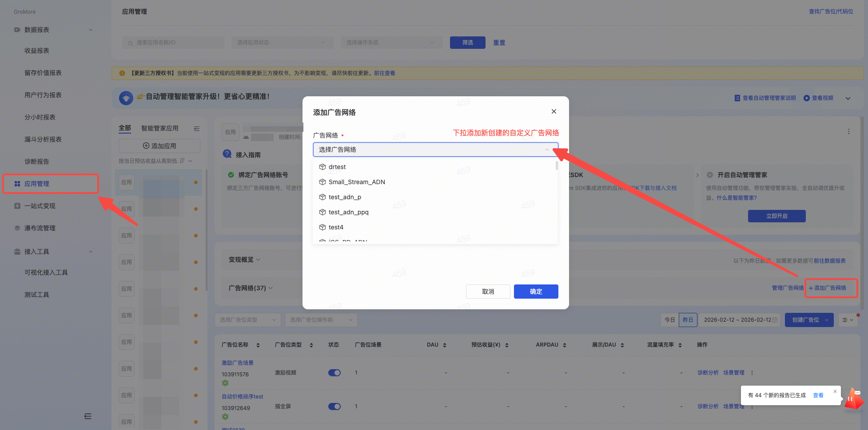Click the 确定 button
The width and height of the screenshot is (868, 430).
[536, 292]
